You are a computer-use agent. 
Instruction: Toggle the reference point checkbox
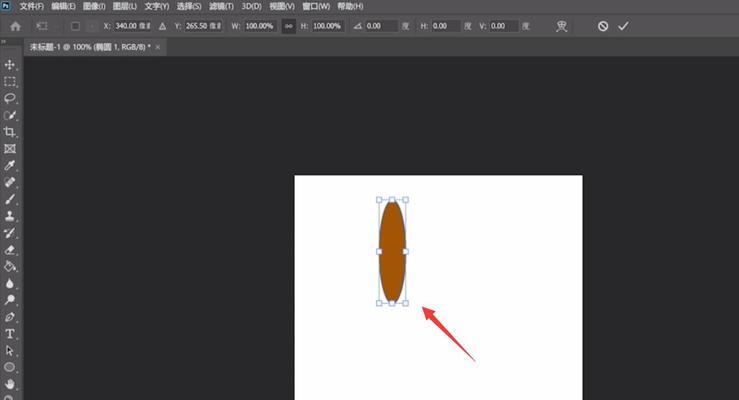75,26
